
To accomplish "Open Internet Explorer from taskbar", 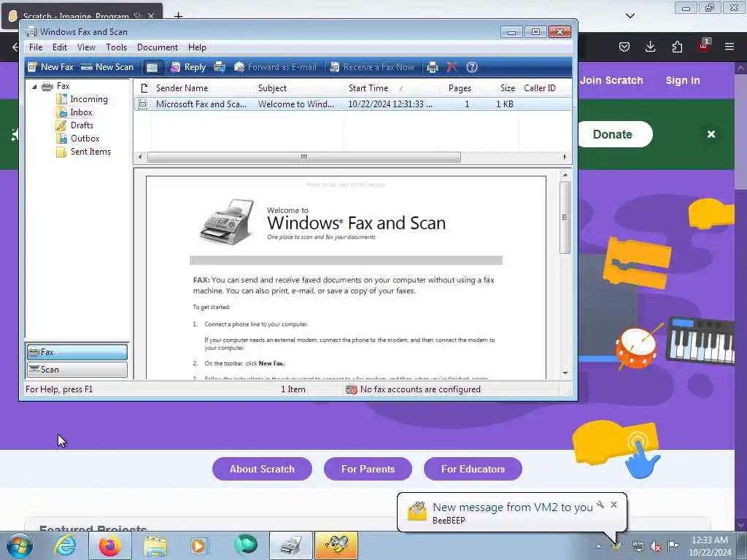I will [x=65, y=545].
